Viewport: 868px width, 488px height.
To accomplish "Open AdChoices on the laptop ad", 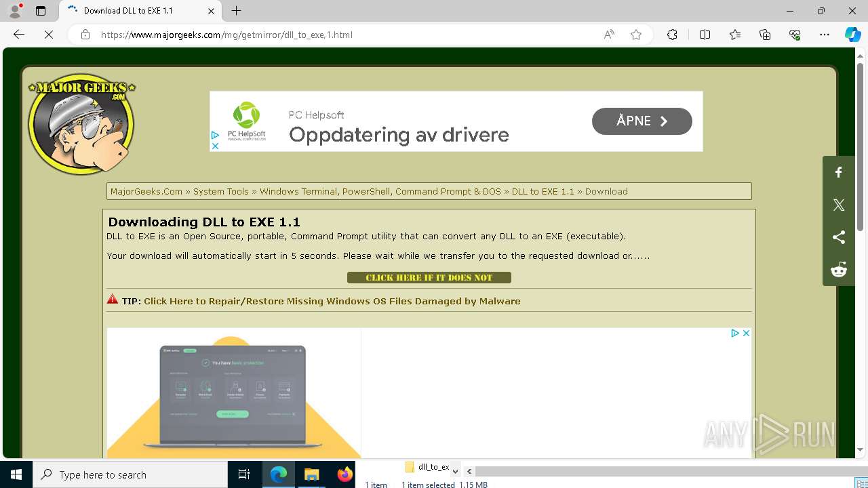I will 734,333.
